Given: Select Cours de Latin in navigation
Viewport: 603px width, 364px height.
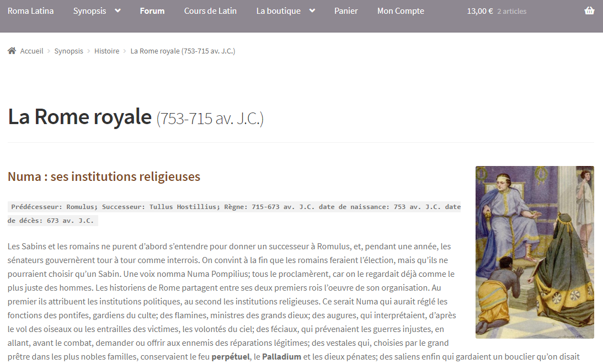Looking at the screenshot, I should (210, 11).
